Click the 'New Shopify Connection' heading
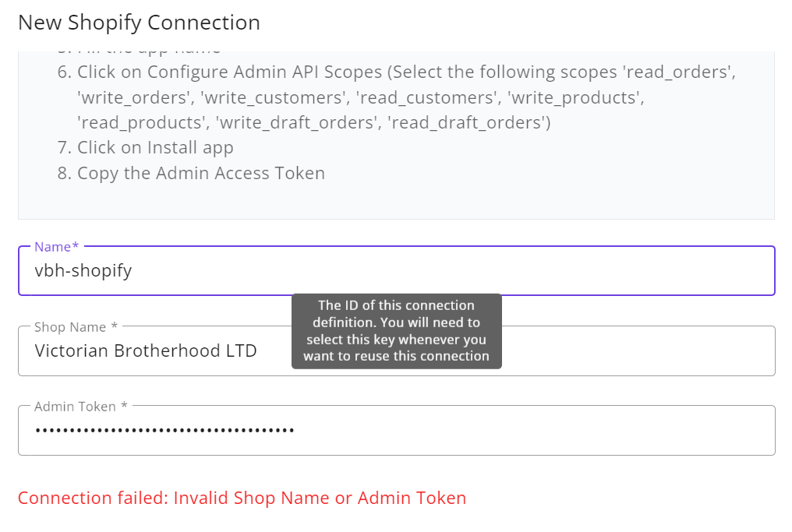 tap(139, 23)
